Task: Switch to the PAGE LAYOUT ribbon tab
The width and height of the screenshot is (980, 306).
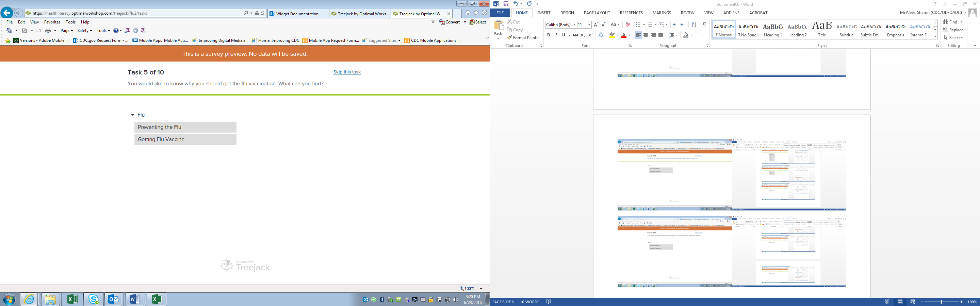Action: pos(597,13)
